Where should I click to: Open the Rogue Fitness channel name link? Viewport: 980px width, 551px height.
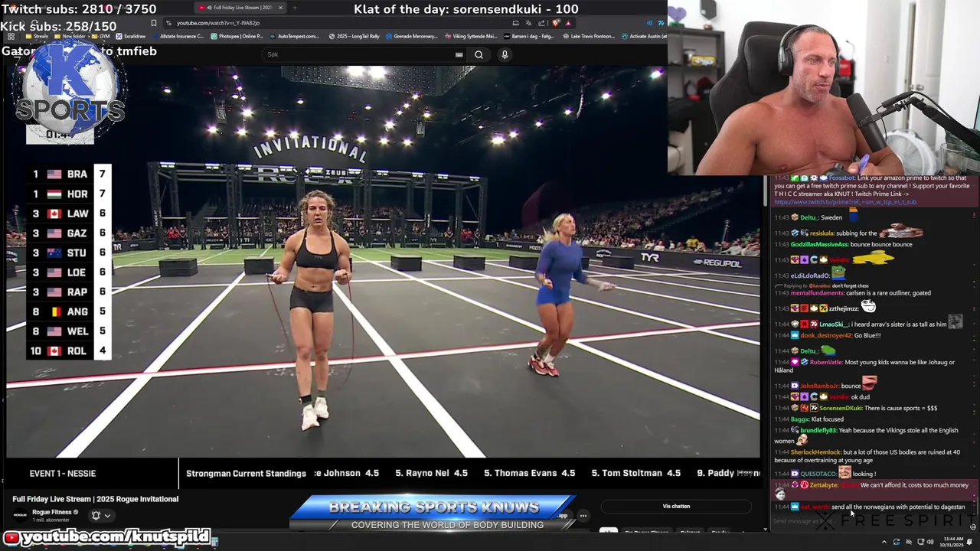51,512
